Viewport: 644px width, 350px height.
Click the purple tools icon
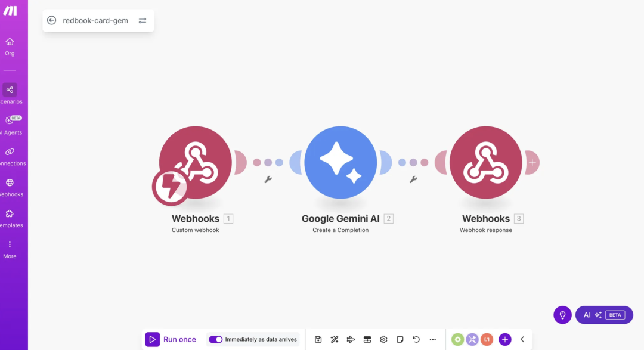click(x=472, y=339)
